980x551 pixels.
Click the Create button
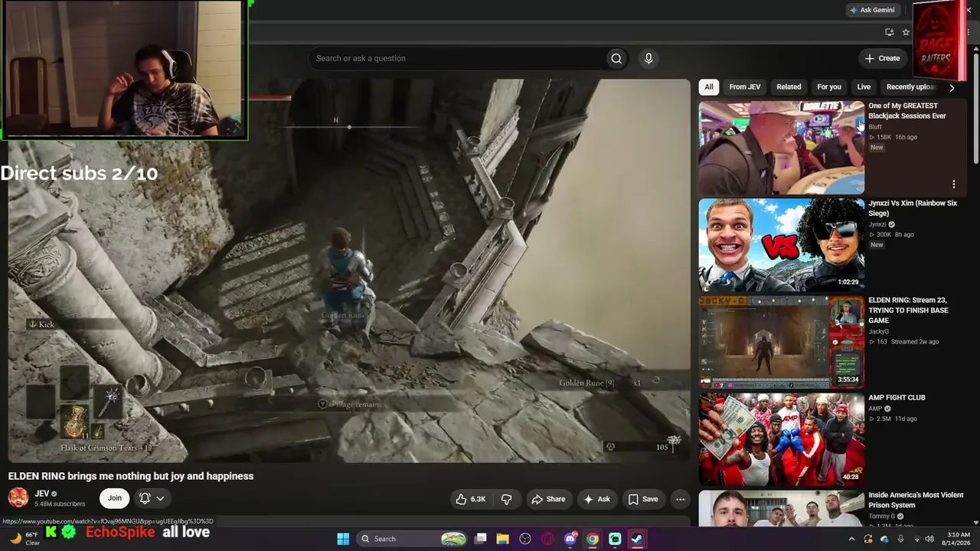pyautogui.click(x=882, y=58)
